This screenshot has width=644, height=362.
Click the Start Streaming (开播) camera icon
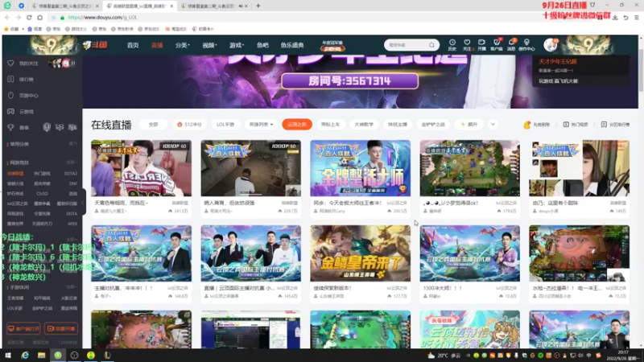click(x=481, y=43)
